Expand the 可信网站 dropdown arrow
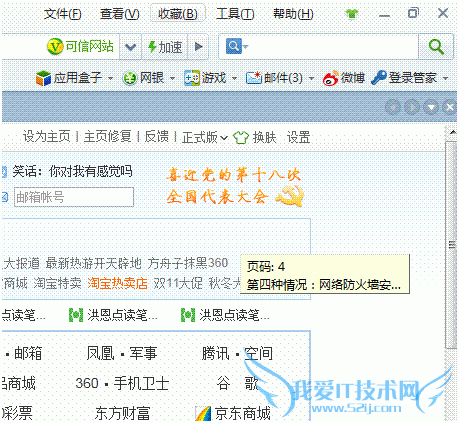The image size is (459, 423). pyautogui.click(x=131, y=47)
